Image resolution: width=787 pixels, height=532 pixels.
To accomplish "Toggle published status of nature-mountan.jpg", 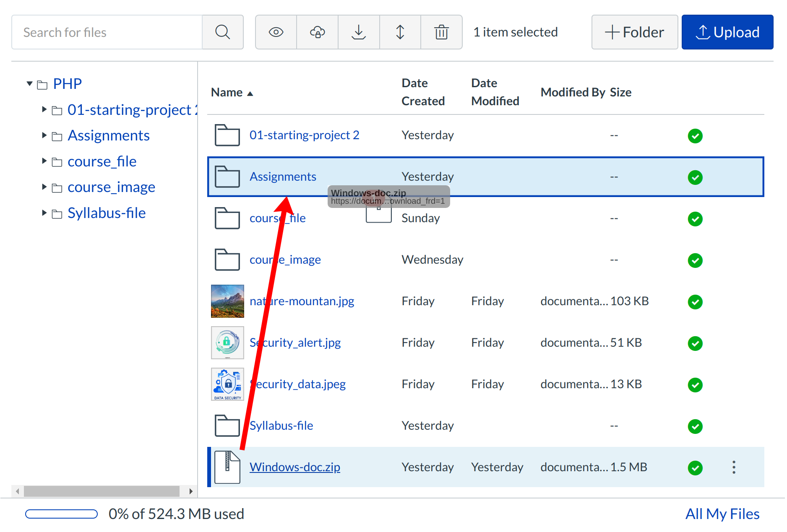I will [x=695, y=302].
